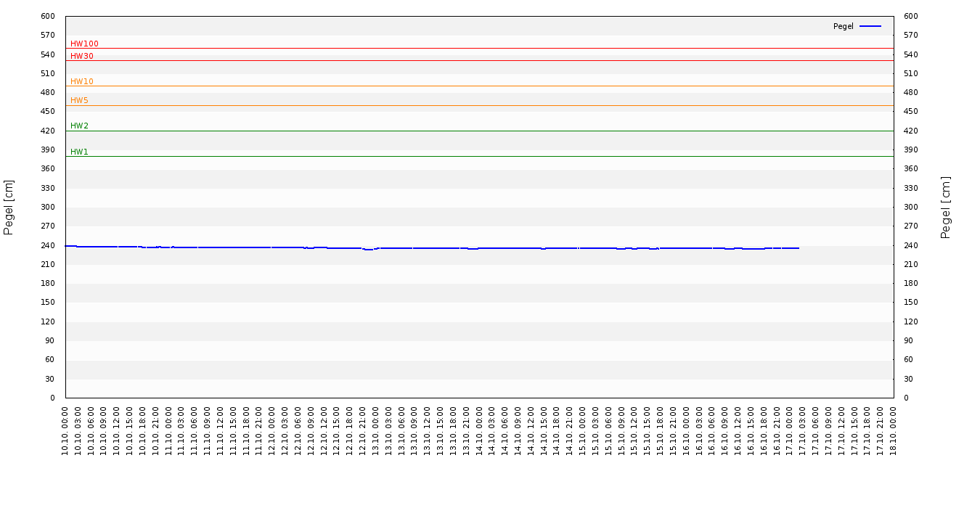Select the 10.10. 00:00 time label
The width and height of the screenshot is (980, 508).
click(x=66, y=431)
